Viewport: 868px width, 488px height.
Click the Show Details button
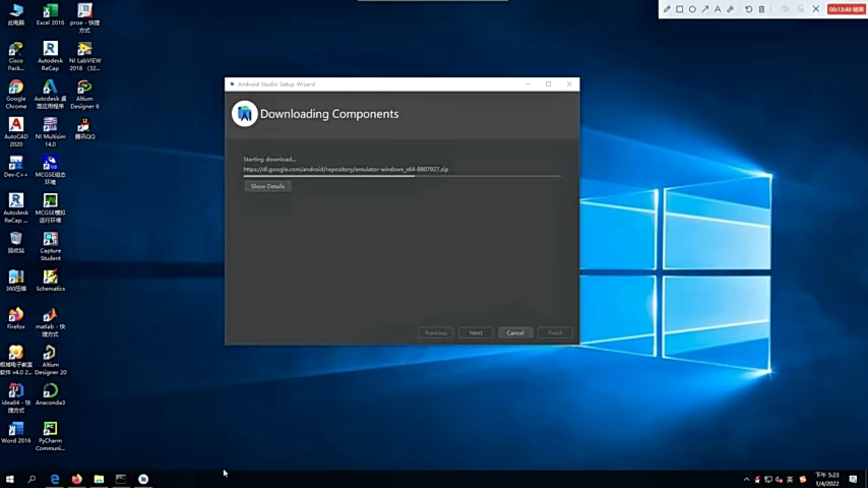(x=268, y=186)
